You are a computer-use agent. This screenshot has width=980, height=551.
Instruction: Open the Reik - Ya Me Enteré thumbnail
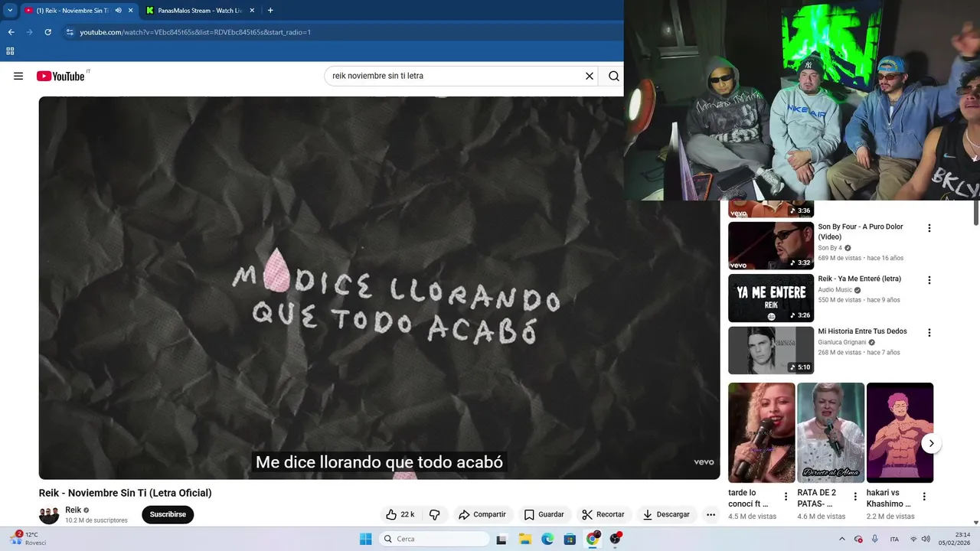pyautogui.click(x=771, y=298)
